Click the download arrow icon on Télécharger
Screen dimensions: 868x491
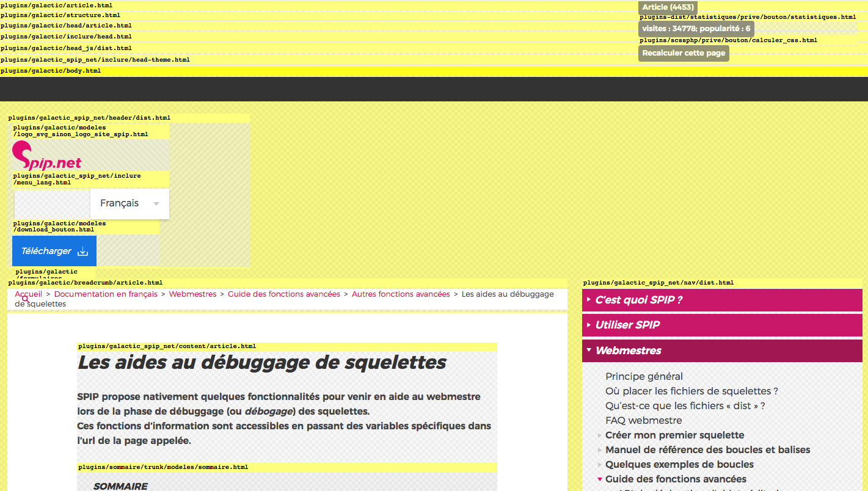pyautogui.click(x=83, y=252)
